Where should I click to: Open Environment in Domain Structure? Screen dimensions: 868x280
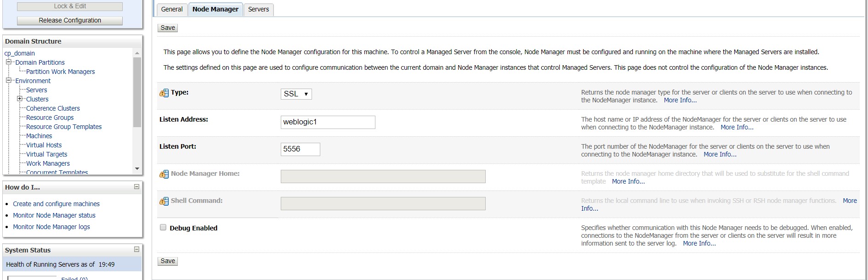coord(33,81)
